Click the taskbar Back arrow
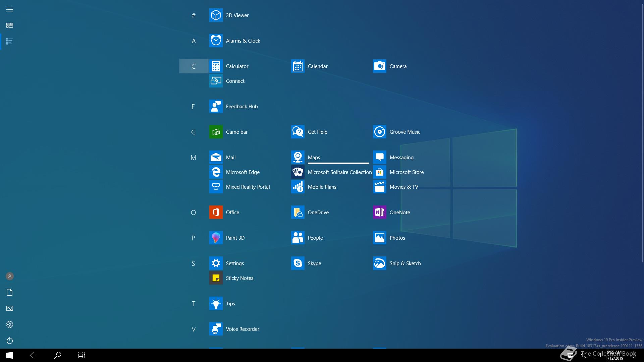Screen dimensions: 644x362 click(x=34, y=355)
